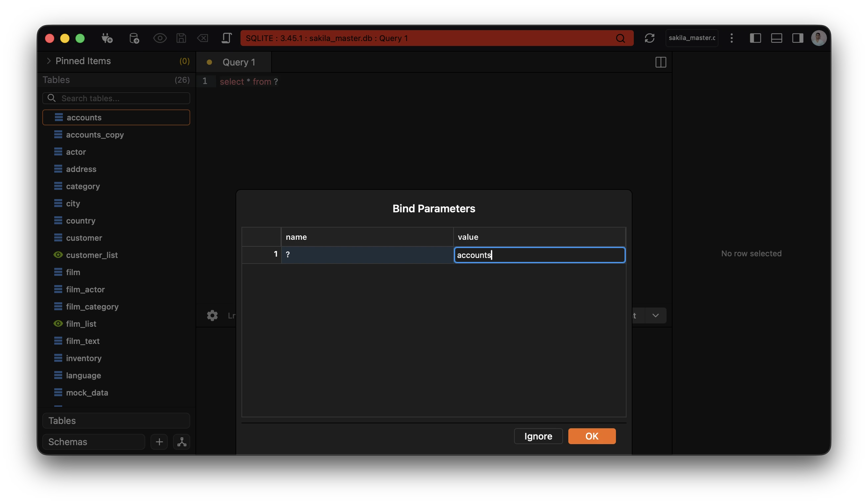Click the SQL editor icon in toolbar
Image resolution: width=868 pixels, height=504 pixels.
tap(226, 38)
